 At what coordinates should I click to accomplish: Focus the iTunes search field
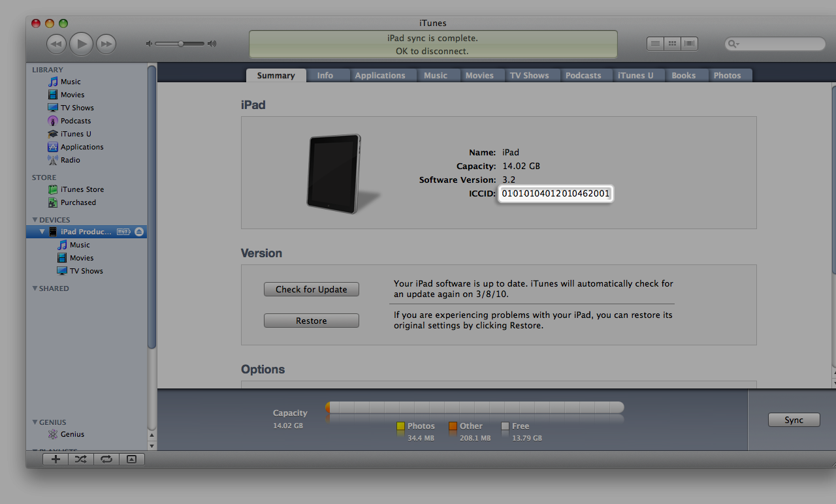tap(775, 44)
